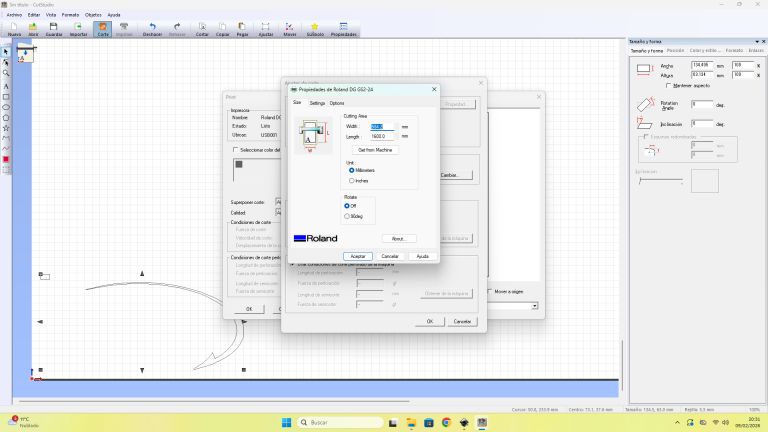The width and height of the screenshot is (768, 432).
Task: Select Rotate Off radio button
Action: pyautogui.click(x=347, y=206)
